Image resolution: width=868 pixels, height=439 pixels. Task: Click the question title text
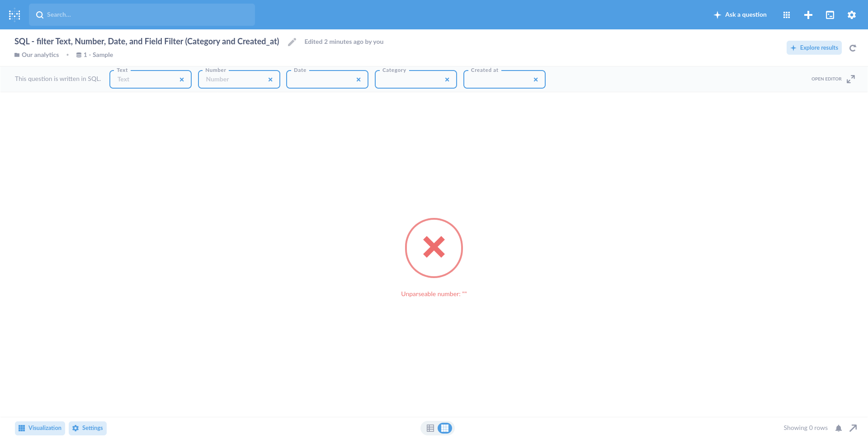[147, 42]
